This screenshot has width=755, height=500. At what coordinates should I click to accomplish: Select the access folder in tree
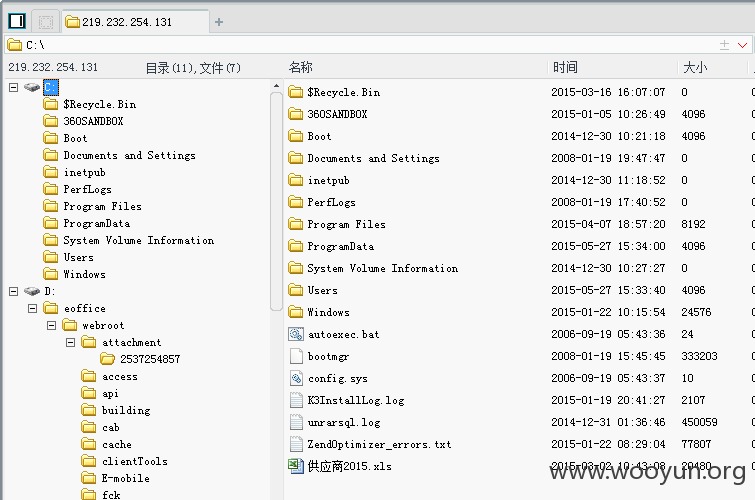coord(119,377)
